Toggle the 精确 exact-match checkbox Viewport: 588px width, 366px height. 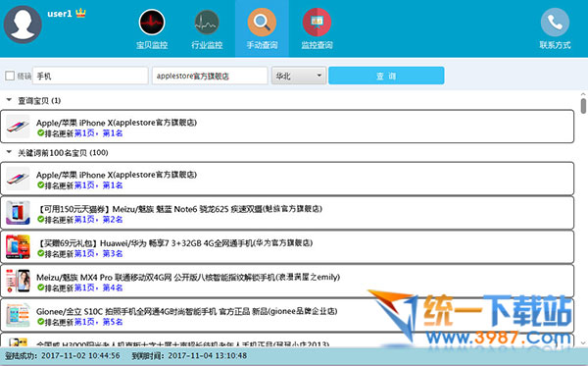(x=10, y=76)
